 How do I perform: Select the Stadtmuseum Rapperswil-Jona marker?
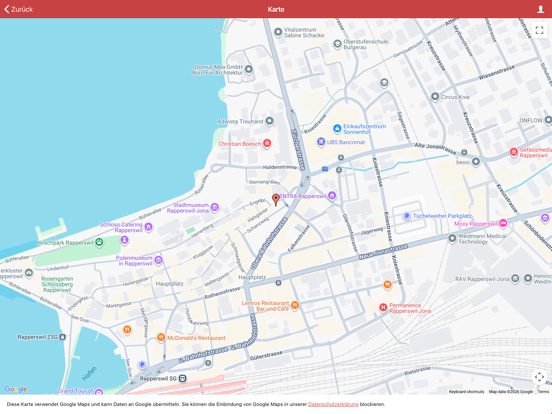pyautogui.click(x=214, y=207)
